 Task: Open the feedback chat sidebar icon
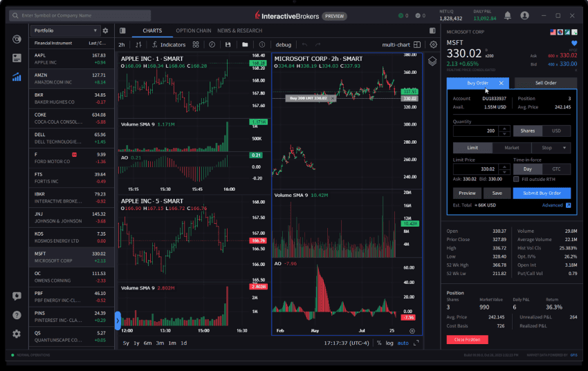click(x=17, y=296)
